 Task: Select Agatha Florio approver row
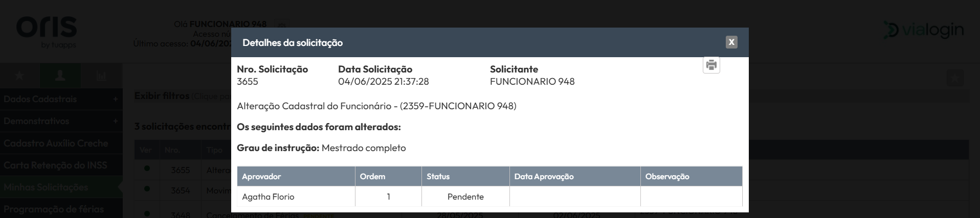pyautogui.click(x=489, y=197)
